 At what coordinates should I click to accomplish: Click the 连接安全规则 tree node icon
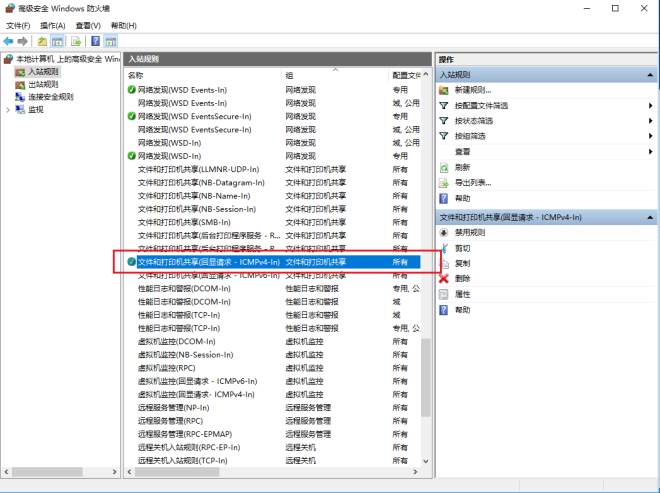pos(20,97)
